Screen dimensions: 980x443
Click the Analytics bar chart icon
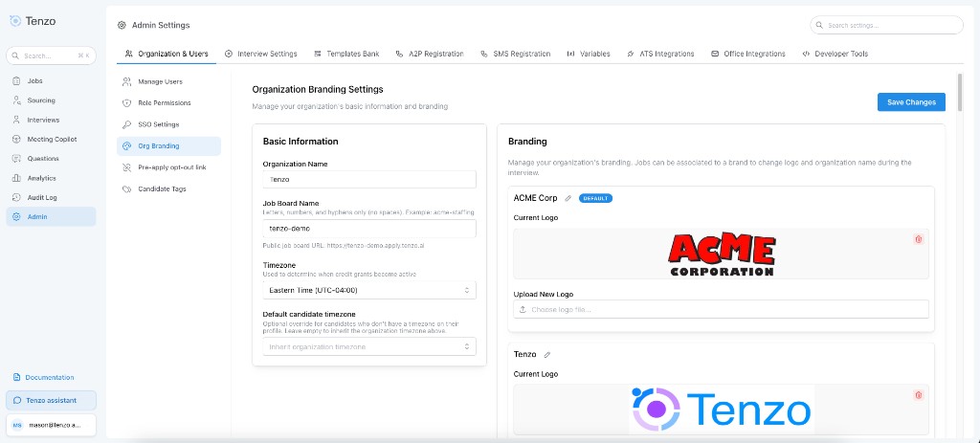pyautogui.click(x=16, y=178)
